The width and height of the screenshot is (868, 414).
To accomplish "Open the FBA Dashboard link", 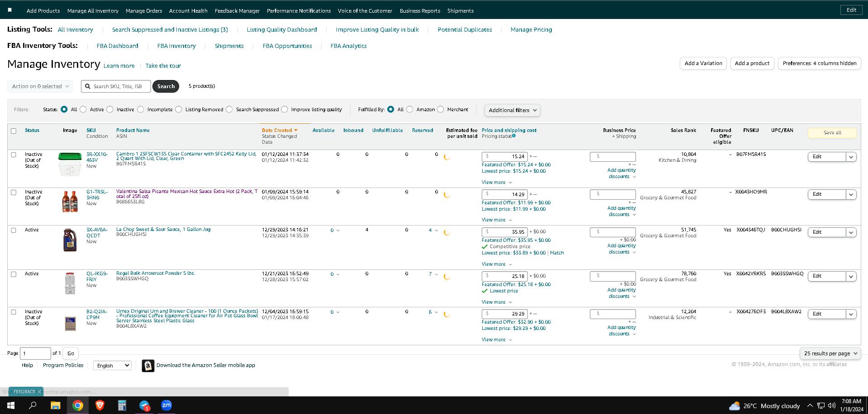I will (x=118, y=46).
